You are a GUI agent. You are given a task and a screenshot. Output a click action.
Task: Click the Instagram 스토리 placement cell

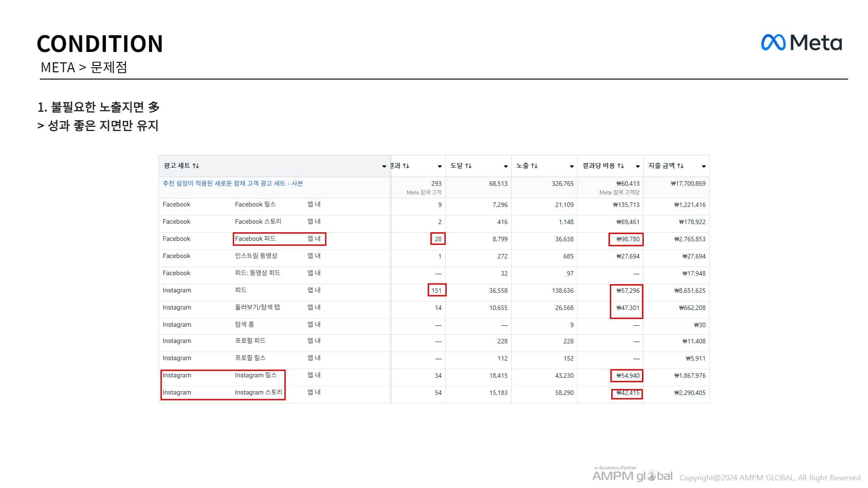coord(259,392)
